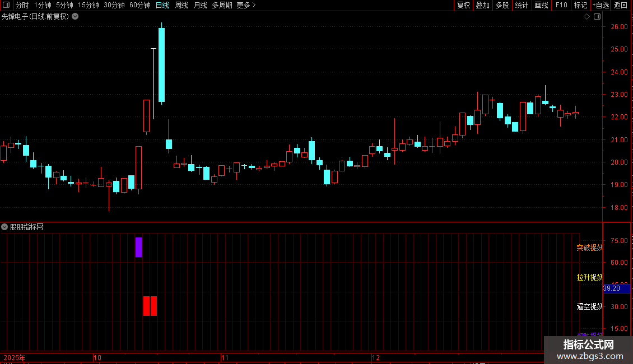633x364 pixels.
Task: Open F10 company info
Action: pyautogui.click(x=561, y=5)
